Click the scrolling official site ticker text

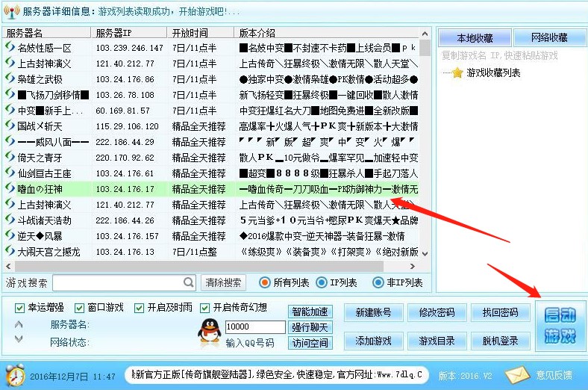tap(277, 374)
